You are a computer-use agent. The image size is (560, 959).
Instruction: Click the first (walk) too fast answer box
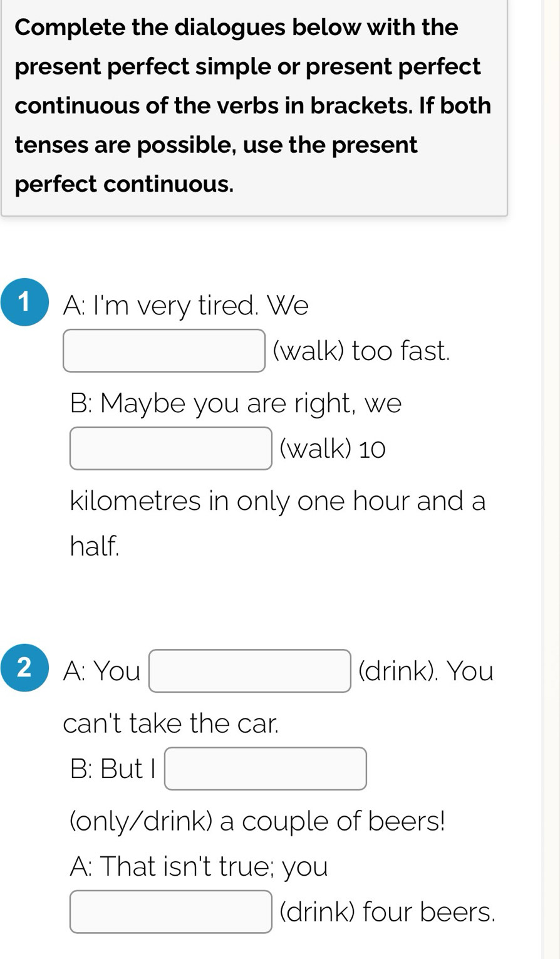pos(164,351)
